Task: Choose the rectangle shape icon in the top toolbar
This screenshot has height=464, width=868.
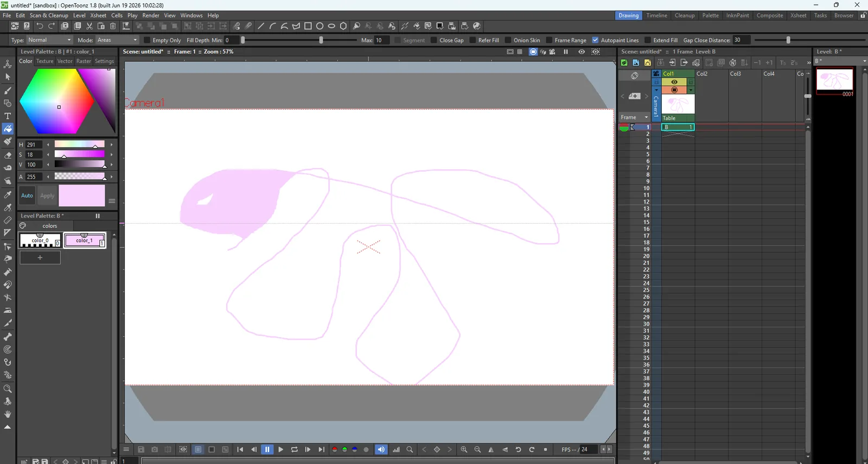Action: click(308, 26)
